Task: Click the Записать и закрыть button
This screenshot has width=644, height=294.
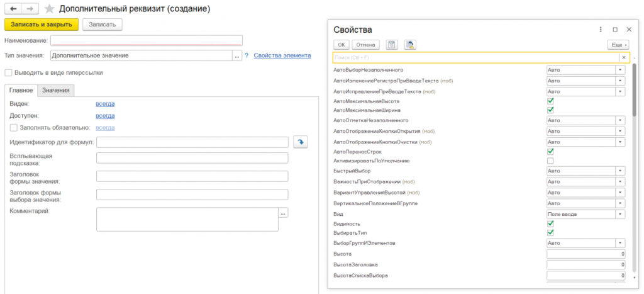Action: (42, 25)
